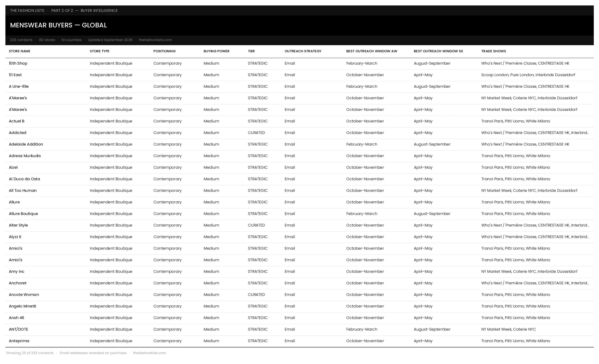Click the BEST OUTREACH WINDOW SS header
The height and width of the screenshot is (364, 599).
pyautogui.click(x=438, y=51)
